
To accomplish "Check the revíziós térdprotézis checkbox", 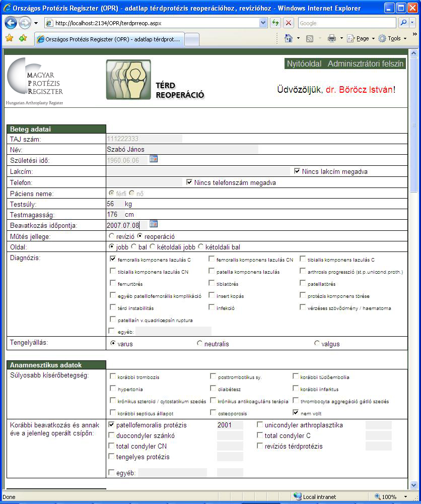I will pyautogui.click(x=260, y=446).
